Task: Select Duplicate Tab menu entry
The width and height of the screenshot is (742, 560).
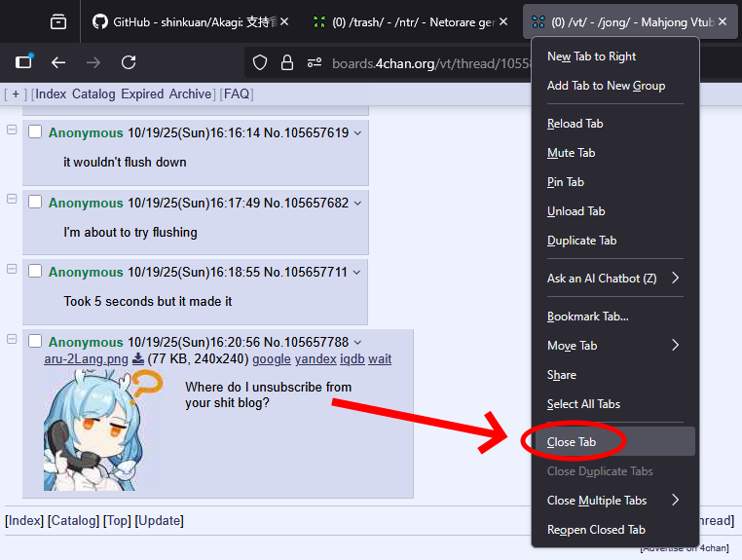Action: pyautogui.click(x=615, y=241)
